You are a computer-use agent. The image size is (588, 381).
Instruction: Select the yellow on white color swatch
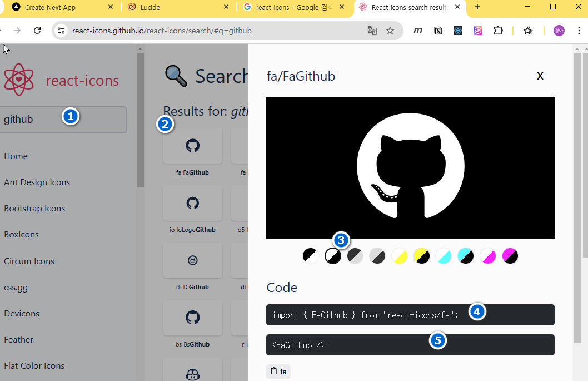point(400,256)
